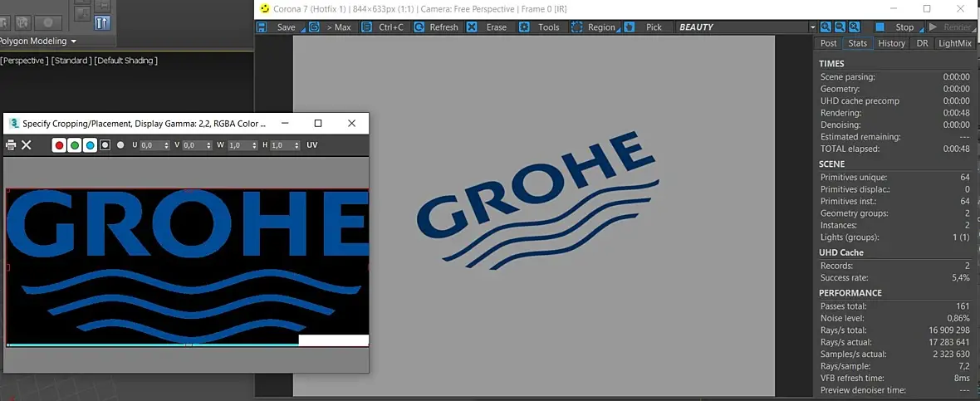This screenshot has width=980, height=401.
Task: Click the X clear icon beside print
Action: (x=27, y=145)
